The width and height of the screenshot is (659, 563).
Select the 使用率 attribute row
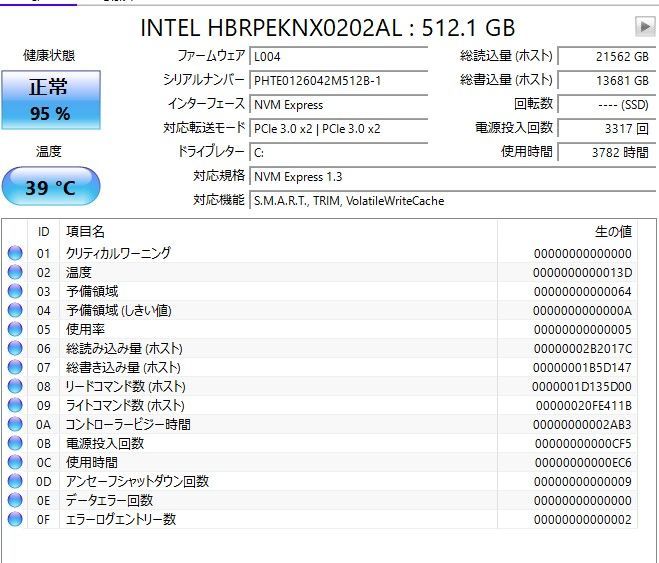point(322,329)
